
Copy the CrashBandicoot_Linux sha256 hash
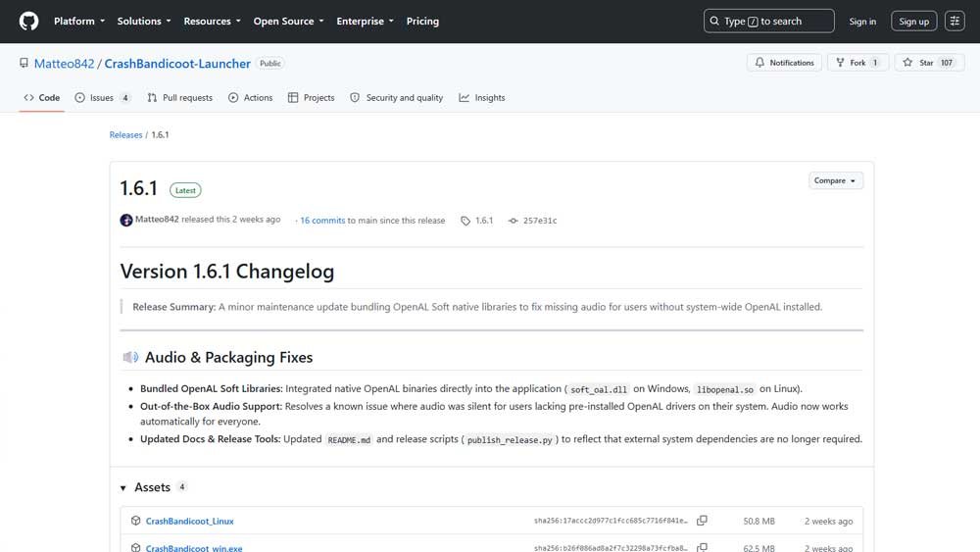tap(703, 520)
